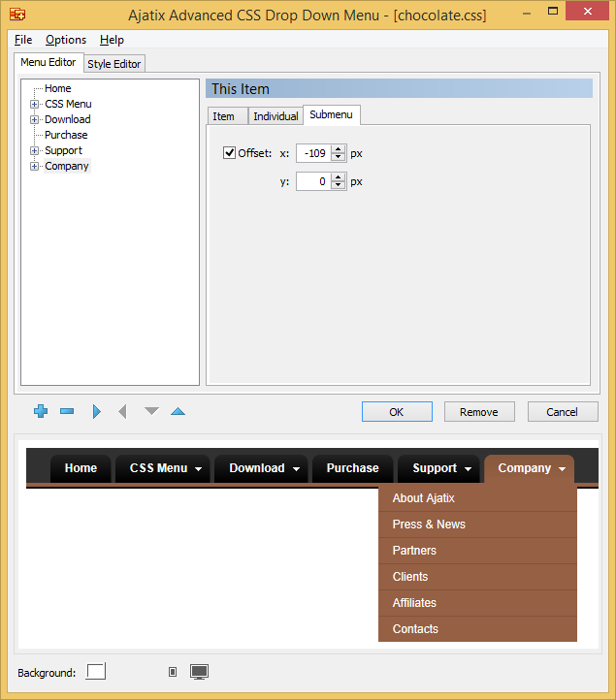
Task: Select Download label in the tree
Action: pos(68,119)
